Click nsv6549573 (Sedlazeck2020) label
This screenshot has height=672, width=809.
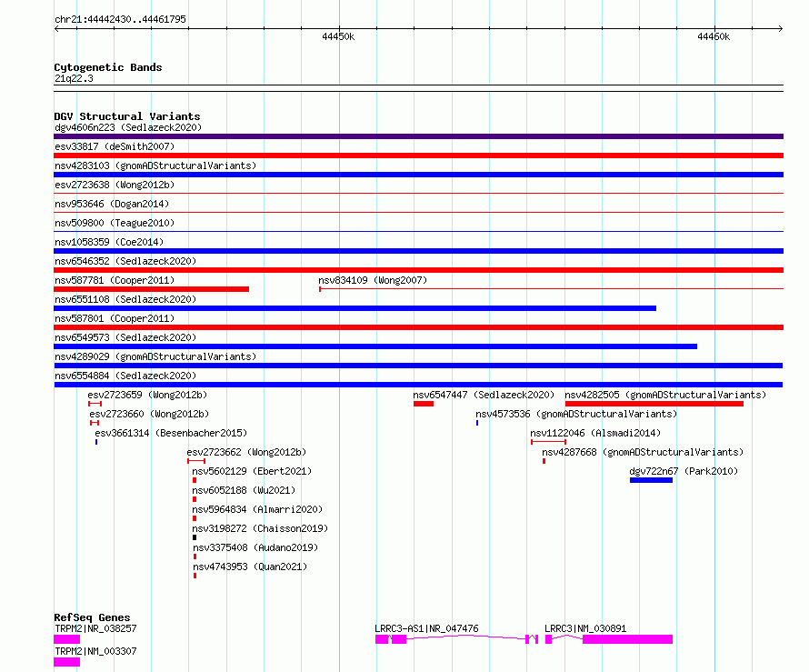coord(125,337)
